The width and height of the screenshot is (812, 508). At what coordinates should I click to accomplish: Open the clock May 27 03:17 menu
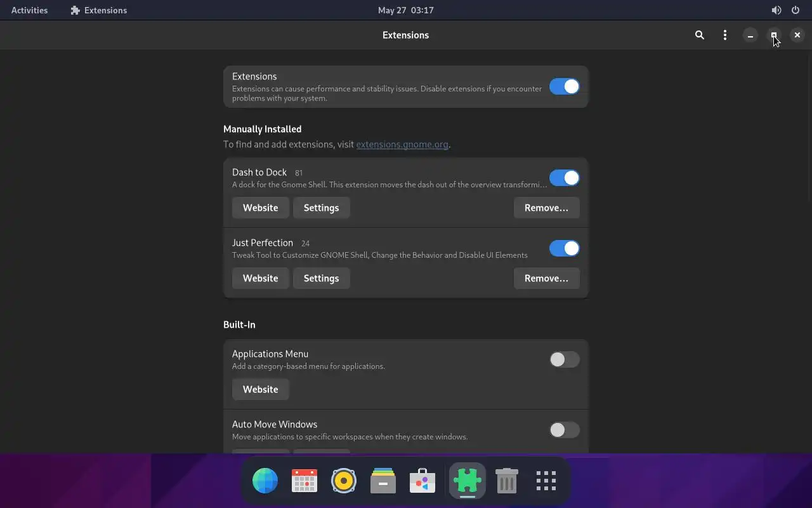406,10
